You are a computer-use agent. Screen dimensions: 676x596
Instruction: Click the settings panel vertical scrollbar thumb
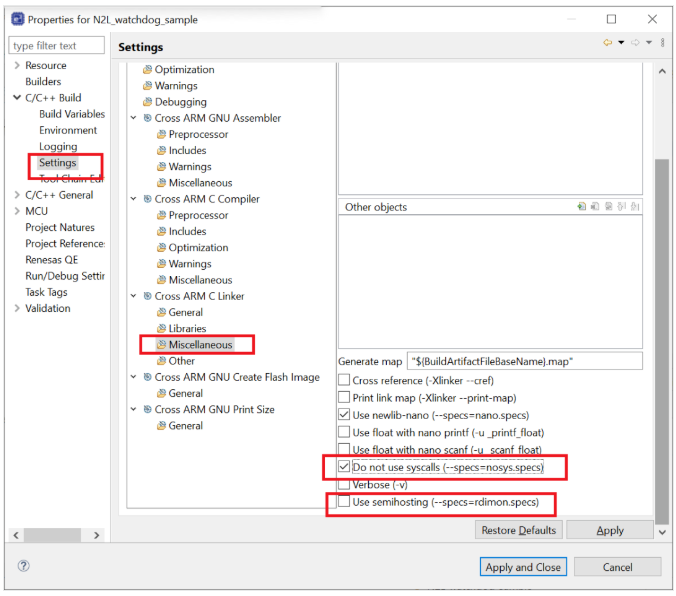[x=662, y=341]
